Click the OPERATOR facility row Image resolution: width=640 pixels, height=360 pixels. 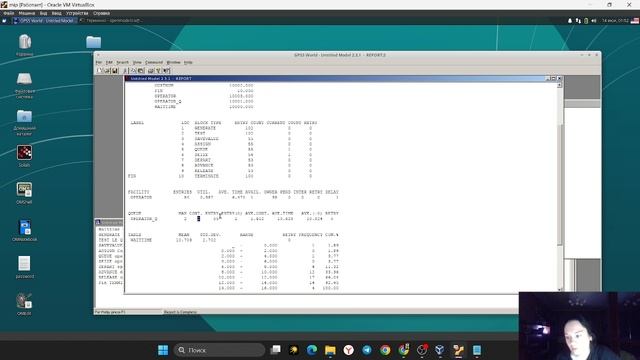[233, 198]
